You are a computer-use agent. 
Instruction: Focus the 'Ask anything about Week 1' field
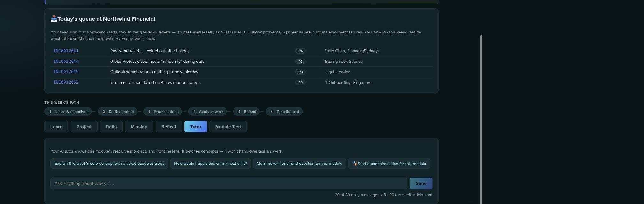229,183
